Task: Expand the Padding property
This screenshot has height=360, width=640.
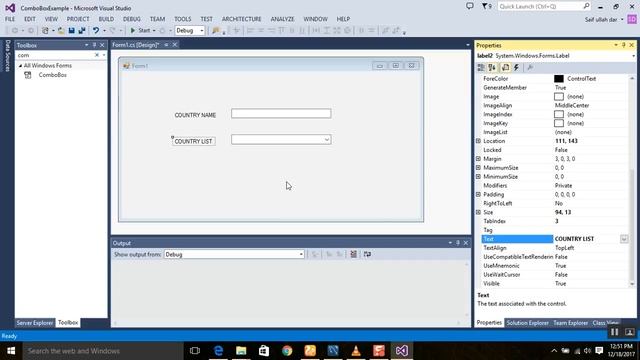Action: pos(478,194)
